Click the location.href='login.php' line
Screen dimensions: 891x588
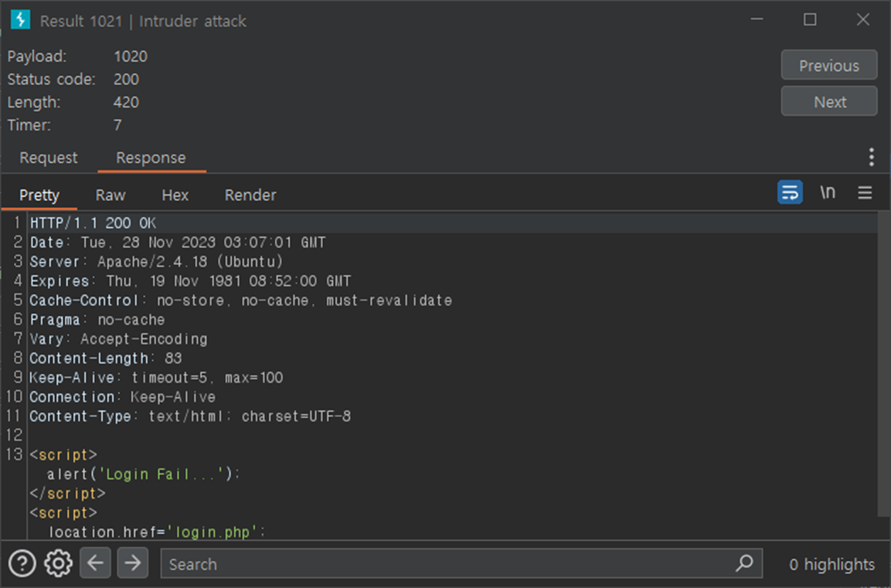[x=157, y=532]
